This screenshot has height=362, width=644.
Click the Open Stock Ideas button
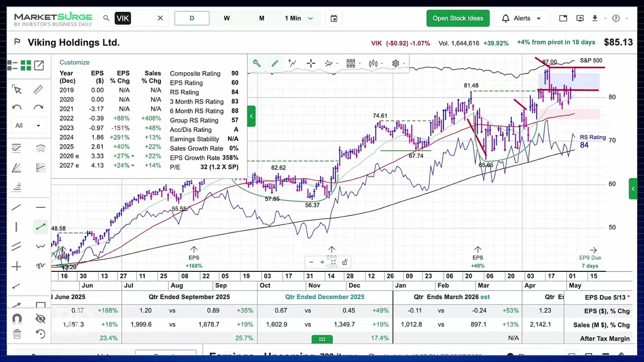point(458,18)
